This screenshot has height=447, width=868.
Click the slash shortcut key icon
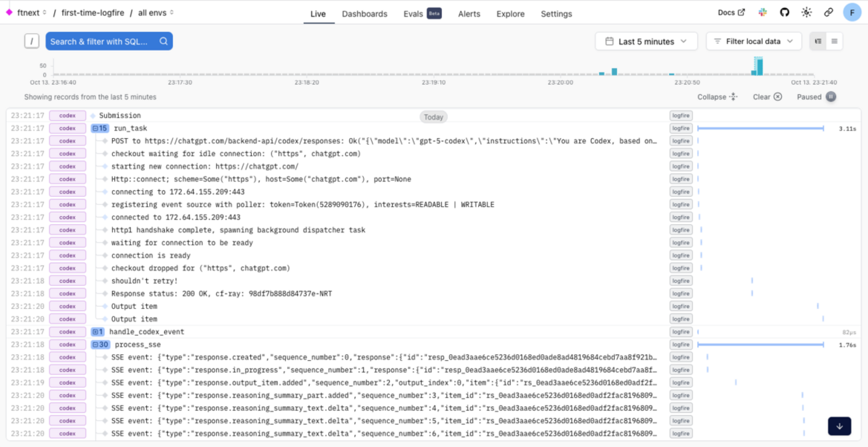31,41
